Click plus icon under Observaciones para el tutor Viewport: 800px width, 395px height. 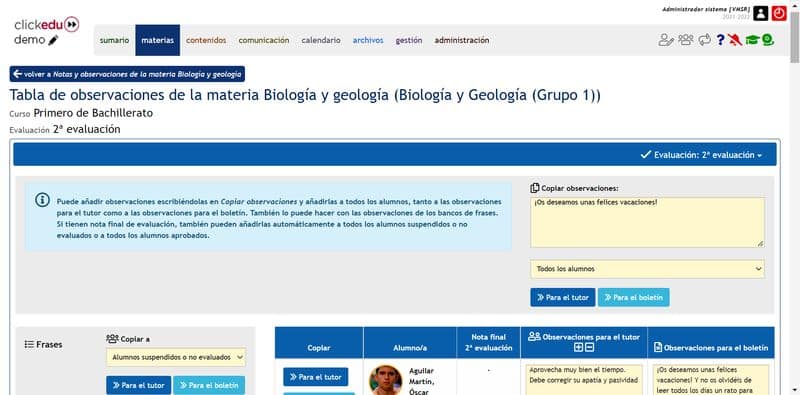[x=578, y=348]
